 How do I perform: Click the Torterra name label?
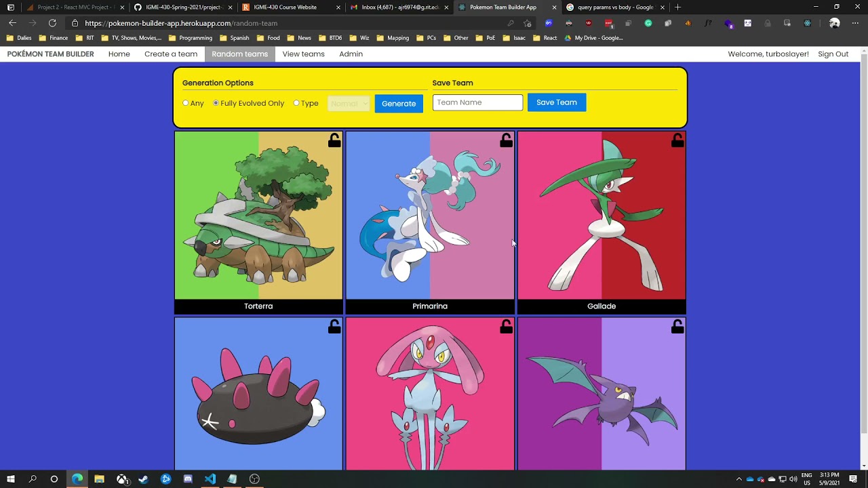[x=258, y=306]
